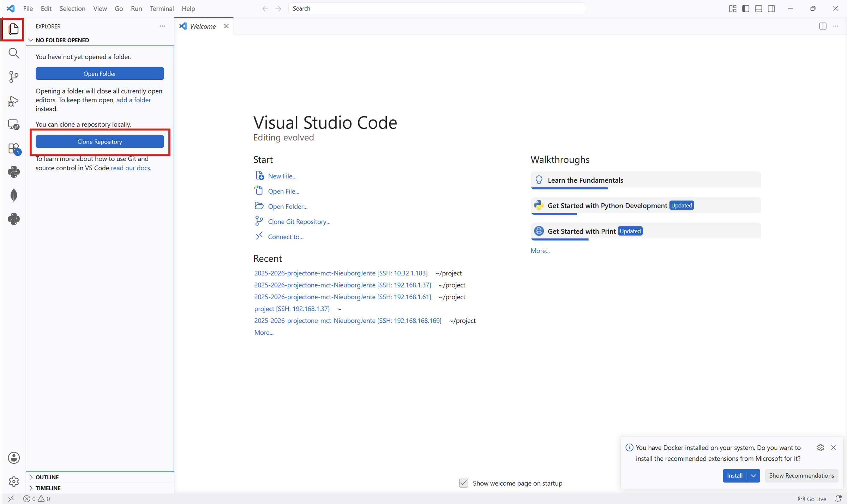This screenshot has height=504, width=847.
Task: Open Get Started with Python Development walkthrough
Action: 645,206
